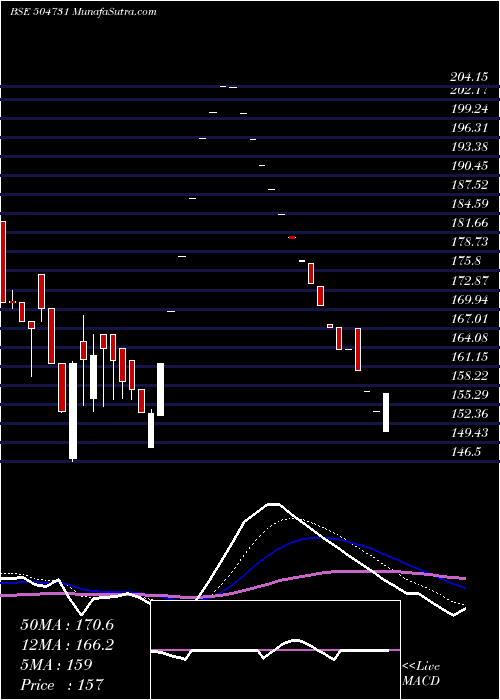This screenshot has height=700, width=500.
Task: Click the 50MA : 170.6 readout
Action: (x=67, y=625)
